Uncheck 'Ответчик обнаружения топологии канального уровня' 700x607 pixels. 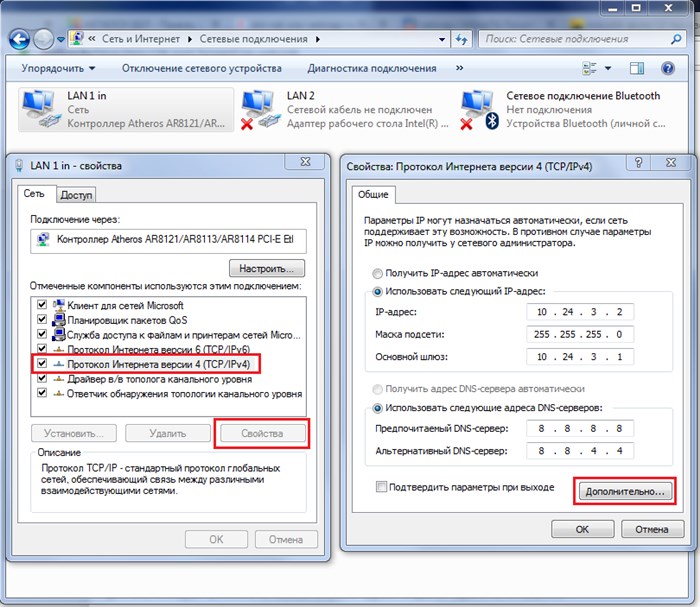pos(42,393)
